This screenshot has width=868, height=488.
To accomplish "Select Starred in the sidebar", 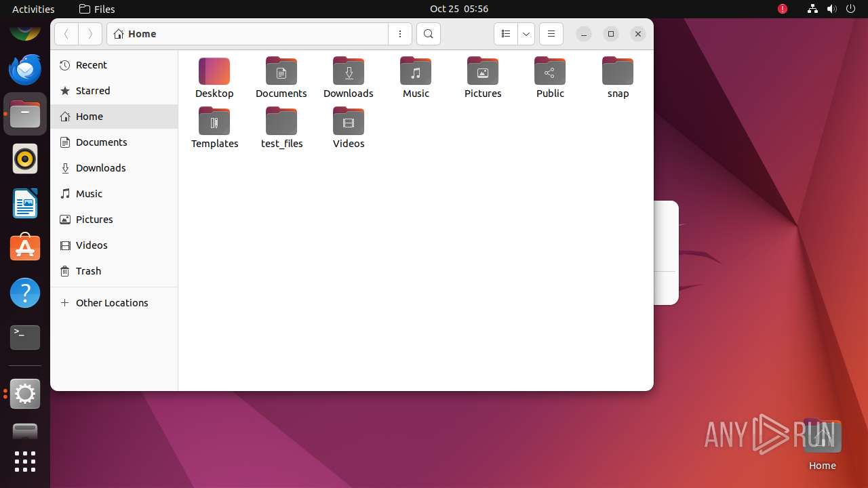I will coord(114,91).
